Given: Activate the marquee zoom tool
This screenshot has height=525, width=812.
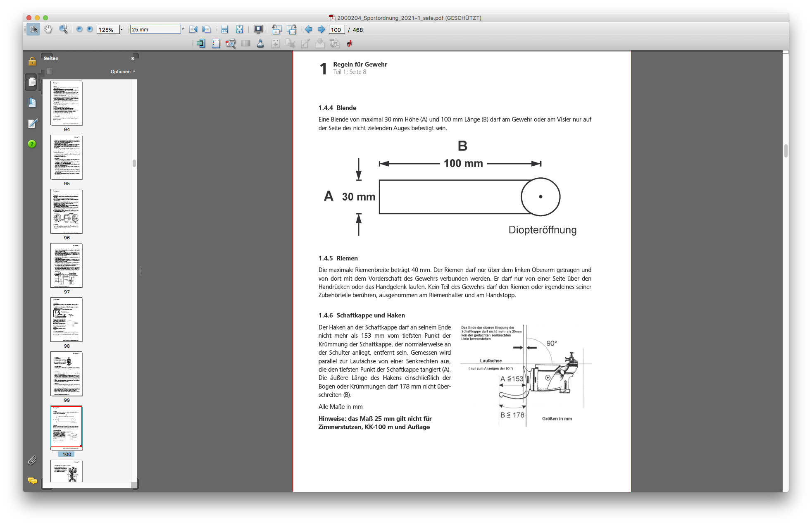Looking at the screenshot, I should (x=63, y=29).
